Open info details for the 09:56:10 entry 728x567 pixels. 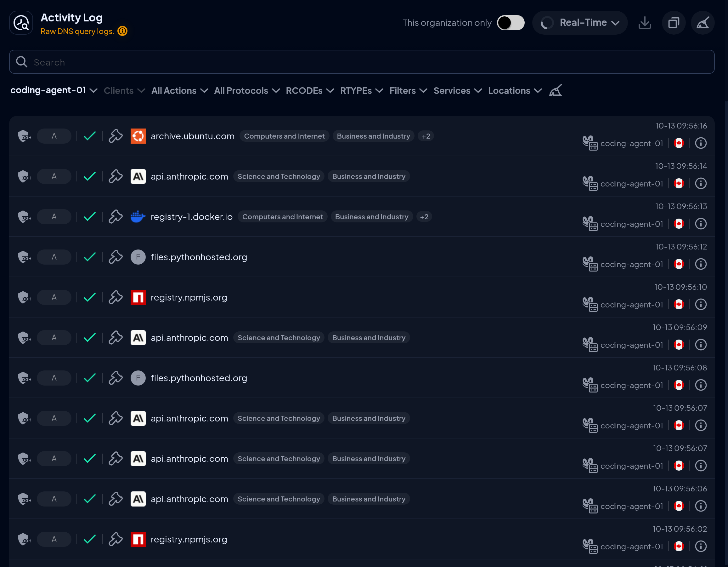point(701,305)
